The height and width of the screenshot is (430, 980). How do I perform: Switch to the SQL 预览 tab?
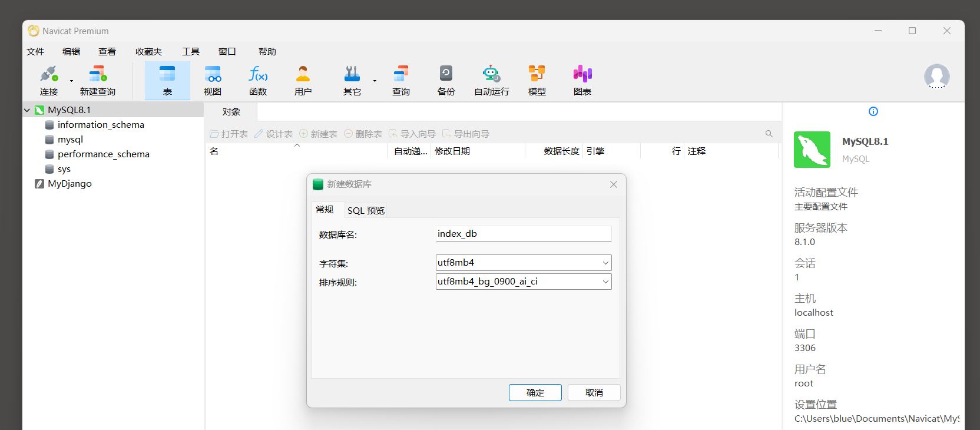coord(366,210)
